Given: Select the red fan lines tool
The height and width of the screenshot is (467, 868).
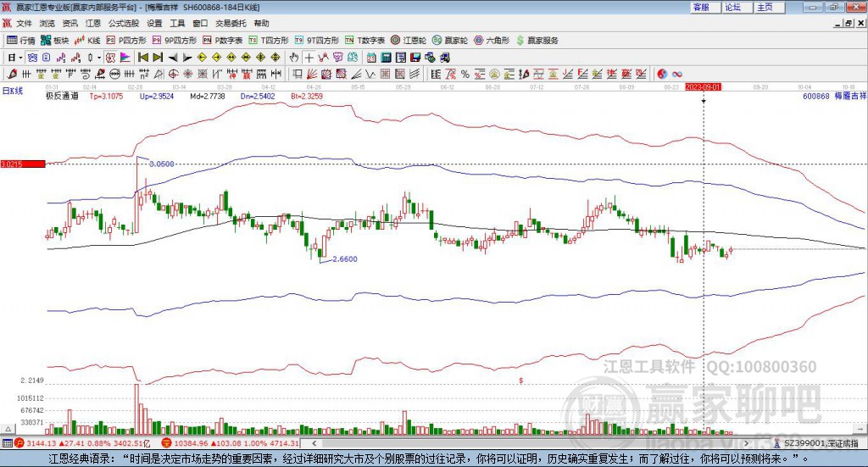Looking at the screenshot, I should click(x=312, y=74).
